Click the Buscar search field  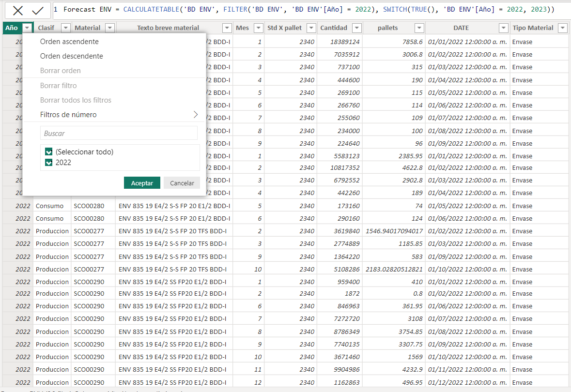pos(119,133)
